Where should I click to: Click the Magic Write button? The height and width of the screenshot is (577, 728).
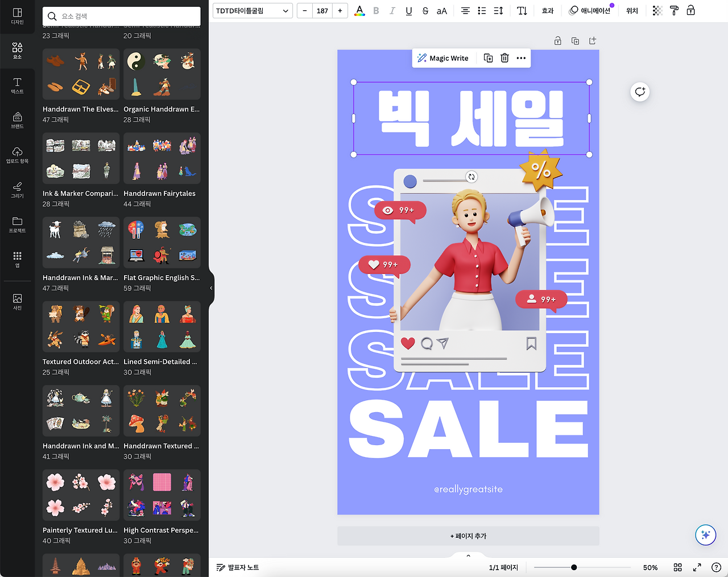pyautogui.click(x=443, y=57)
